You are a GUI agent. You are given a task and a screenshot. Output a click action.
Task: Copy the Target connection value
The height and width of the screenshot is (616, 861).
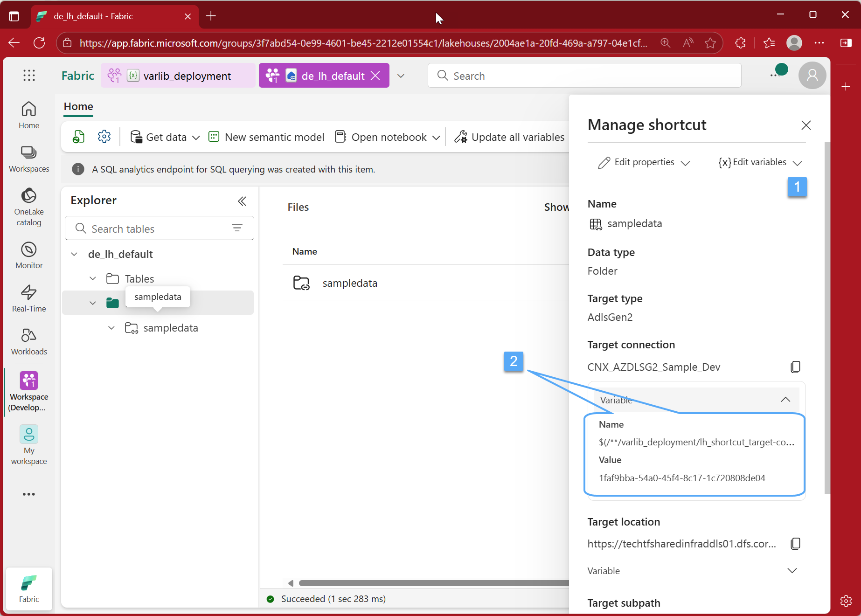pos(795,367)
